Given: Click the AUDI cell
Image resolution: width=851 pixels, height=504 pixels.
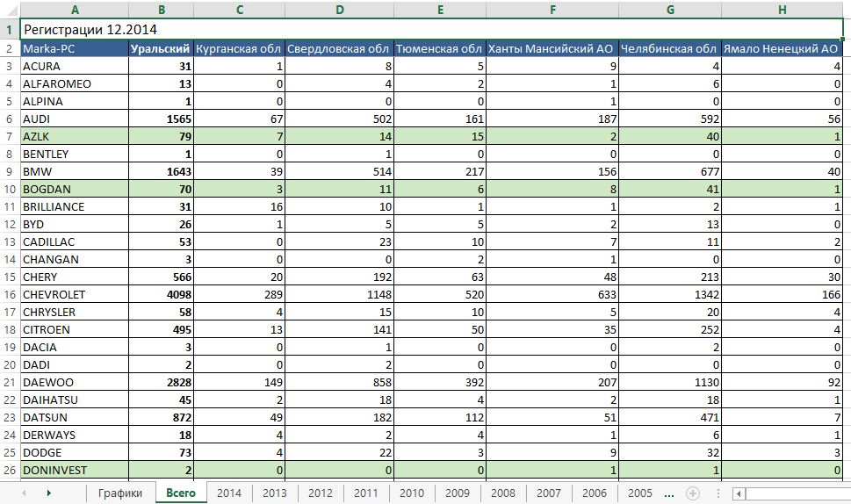Looking at the screenshot, I should pyautogui.click(x=75, y=119).
